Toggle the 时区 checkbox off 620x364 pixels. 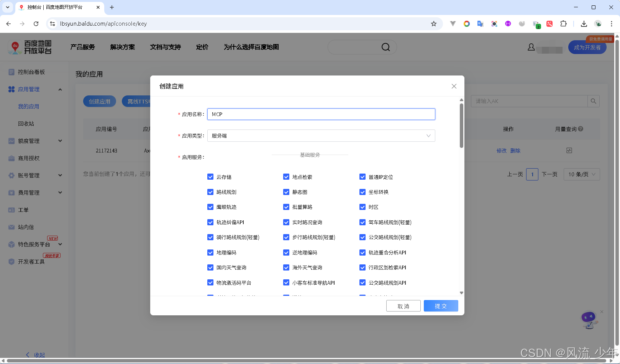pos(362,207)
